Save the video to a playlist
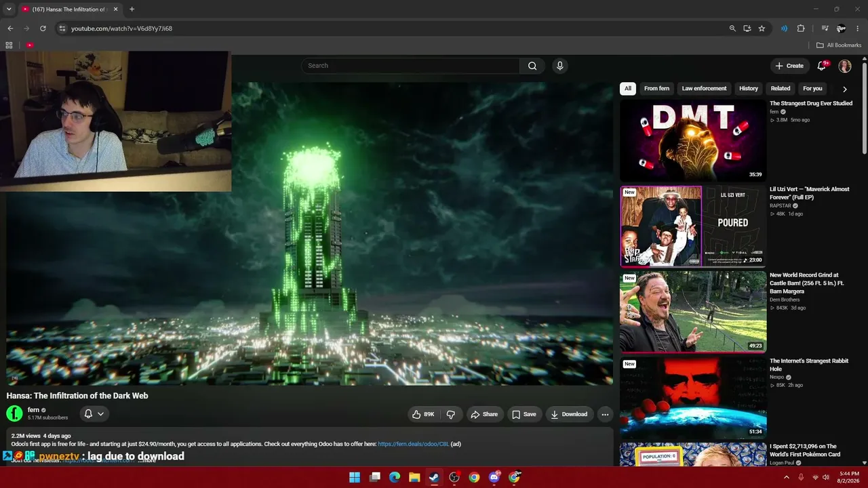868x488 pixels. pos(524,414)
